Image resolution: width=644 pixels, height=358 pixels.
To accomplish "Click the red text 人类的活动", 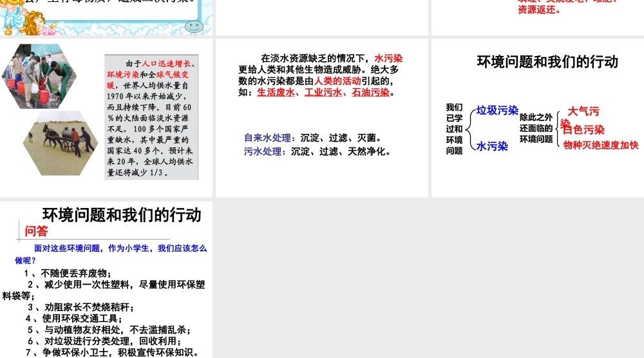I will (x=337, y=81).
